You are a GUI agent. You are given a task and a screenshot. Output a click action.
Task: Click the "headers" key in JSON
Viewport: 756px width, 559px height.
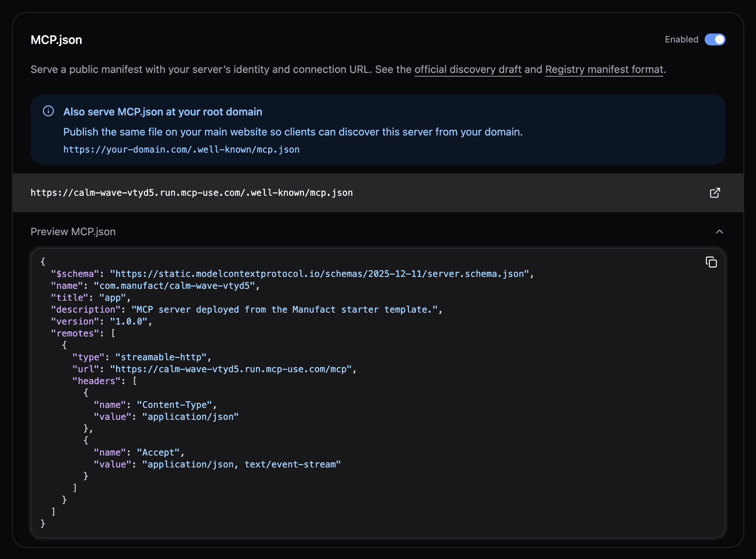pos(97,381)
